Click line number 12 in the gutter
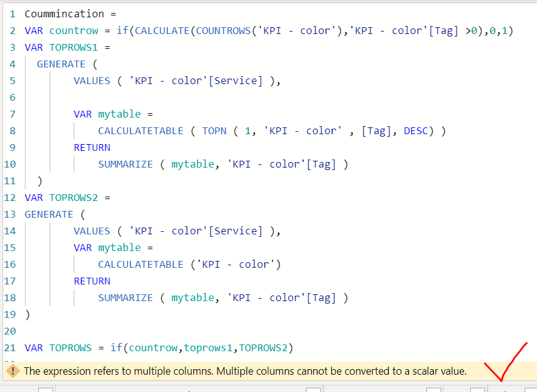The image size is (537, 392). (10, 198)
